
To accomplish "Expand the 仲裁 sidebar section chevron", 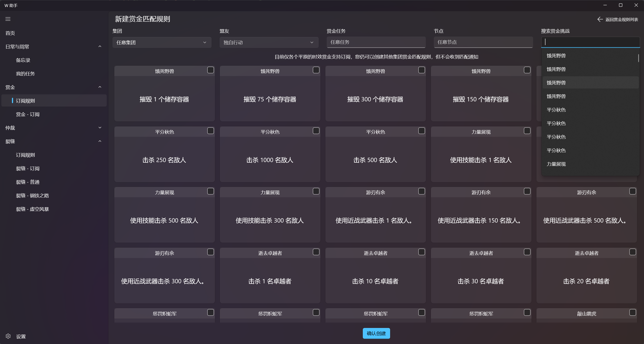I will pyautogui.click(x=100, y=128).
